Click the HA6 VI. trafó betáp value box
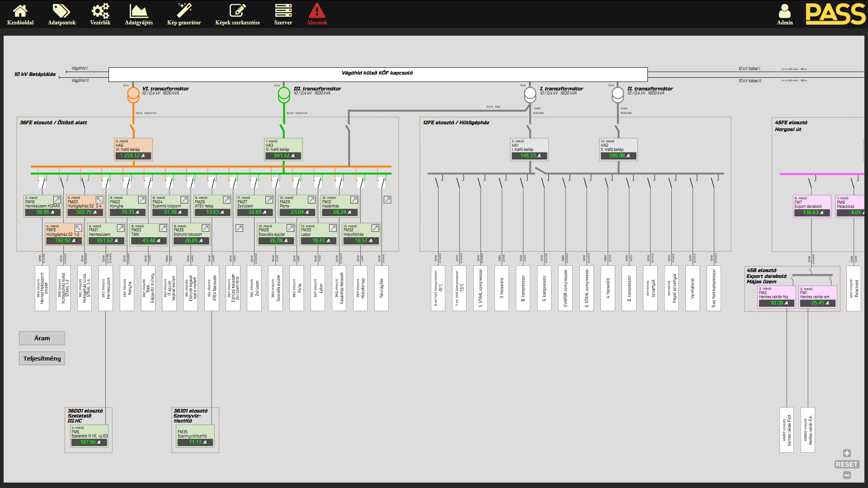868x488 pixels. click(133, 155)
